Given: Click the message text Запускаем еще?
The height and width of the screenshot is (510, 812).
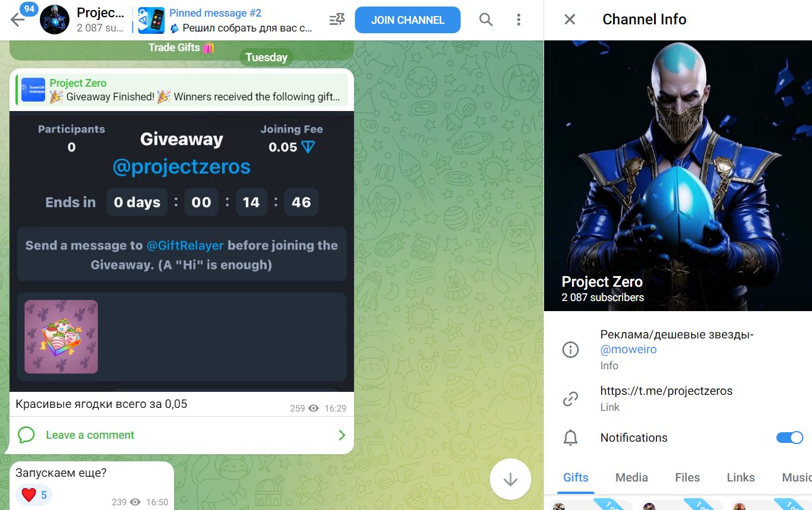Looking at the screenshot, I should coord(61,473).
